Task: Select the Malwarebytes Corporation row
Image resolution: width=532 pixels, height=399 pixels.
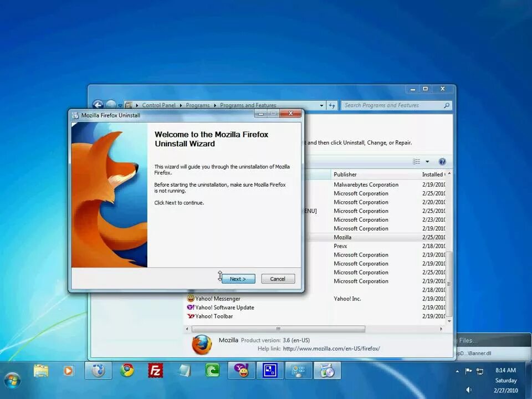Action: pos(366,185)
